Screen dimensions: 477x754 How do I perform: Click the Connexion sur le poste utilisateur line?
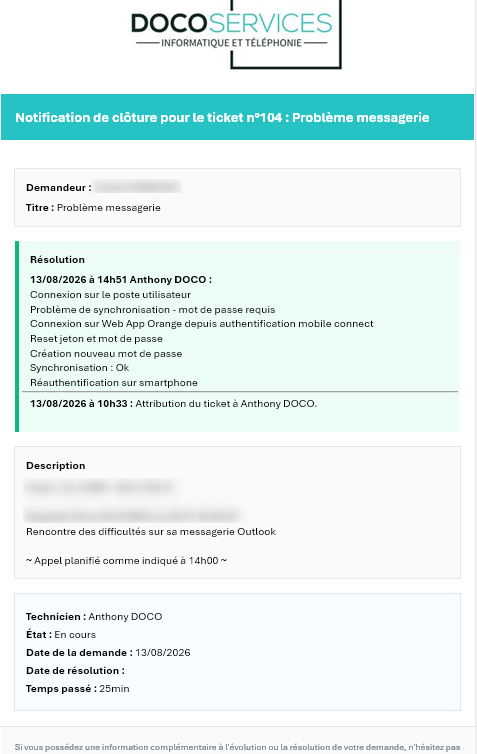click(x=111, y=295)
